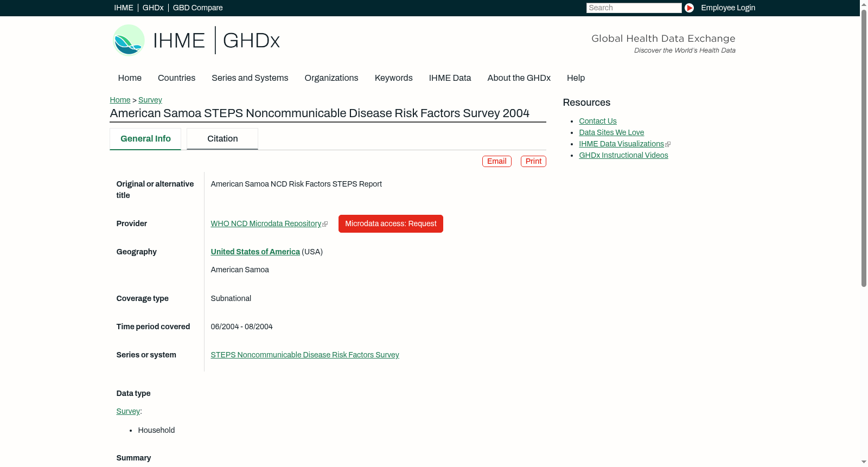Click the vertical page scrollbar thumb
The image size is (868, 467).
(x=864, y=148)
